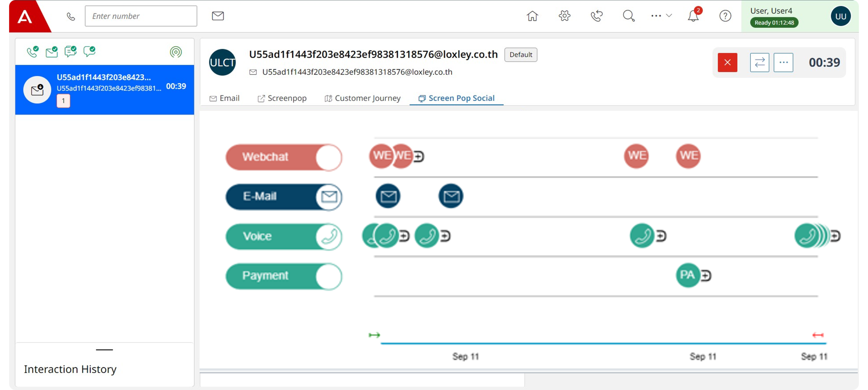Click the help question mark icon
This screenshot has height=390, width=868.
(x=725, y=16)
